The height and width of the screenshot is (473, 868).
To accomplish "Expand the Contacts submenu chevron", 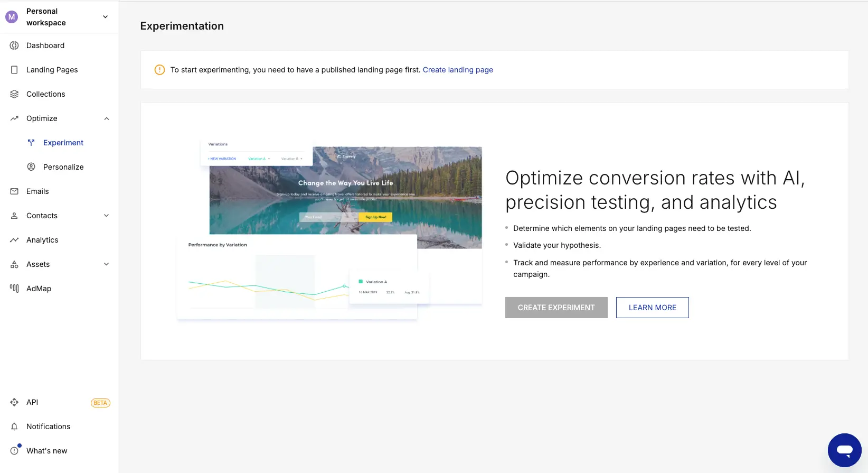I will pos(107,216).
